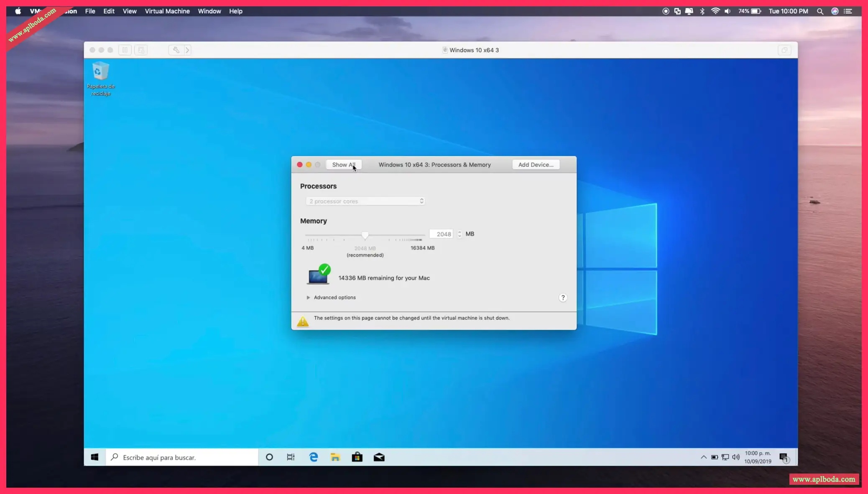Click the macOS volume icon
The height and width of the screenshot is (494, 868).
pos(728,11)
